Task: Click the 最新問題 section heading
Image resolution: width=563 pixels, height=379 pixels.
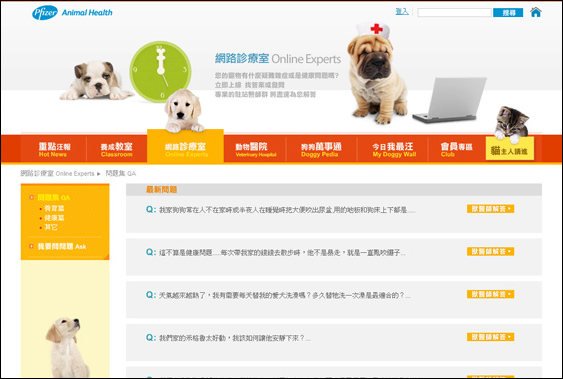Action: coord(162,190)
